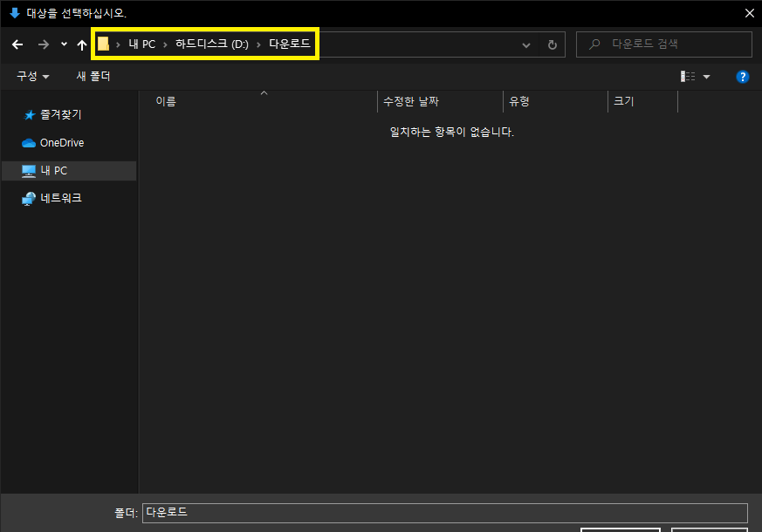The image size is (762, 532).
Task: Click the Forward navigation arrow
Action: coord(42,44)
